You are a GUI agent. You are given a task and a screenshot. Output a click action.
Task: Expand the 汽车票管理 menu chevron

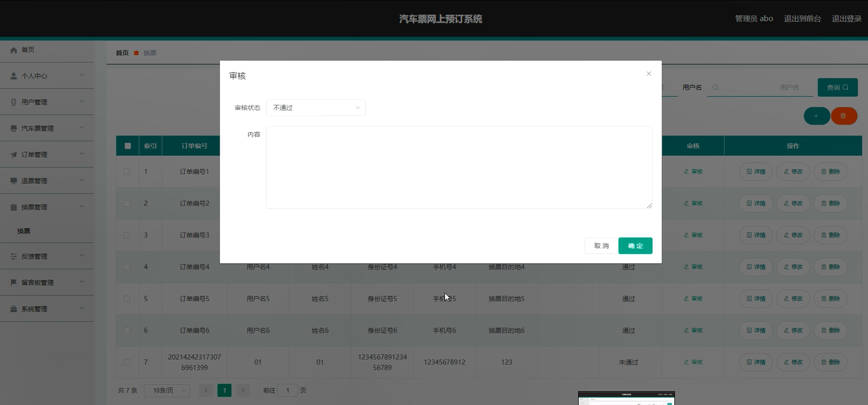82,128
